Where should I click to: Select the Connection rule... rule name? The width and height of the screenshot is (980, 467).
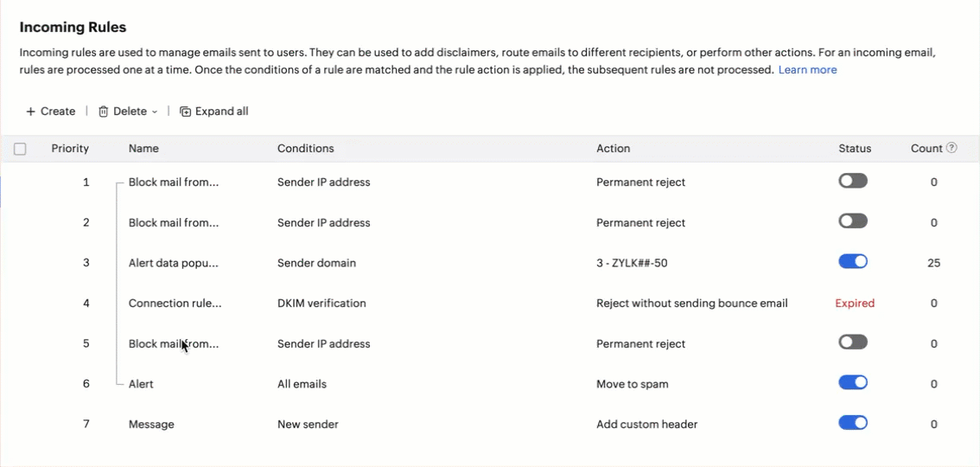pyautogui.click(x=175, y=304)
